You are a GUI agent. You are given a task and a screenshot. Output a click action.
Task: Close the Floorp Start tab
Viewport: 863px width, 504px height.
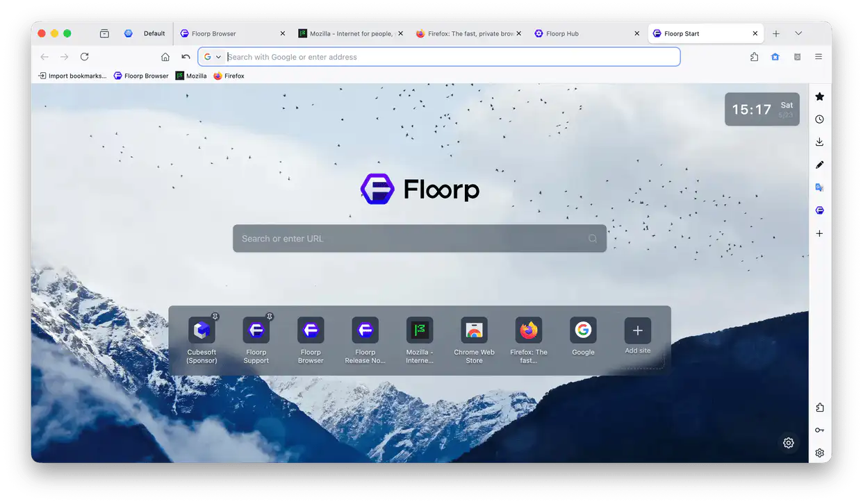click(x=755, y=33)
